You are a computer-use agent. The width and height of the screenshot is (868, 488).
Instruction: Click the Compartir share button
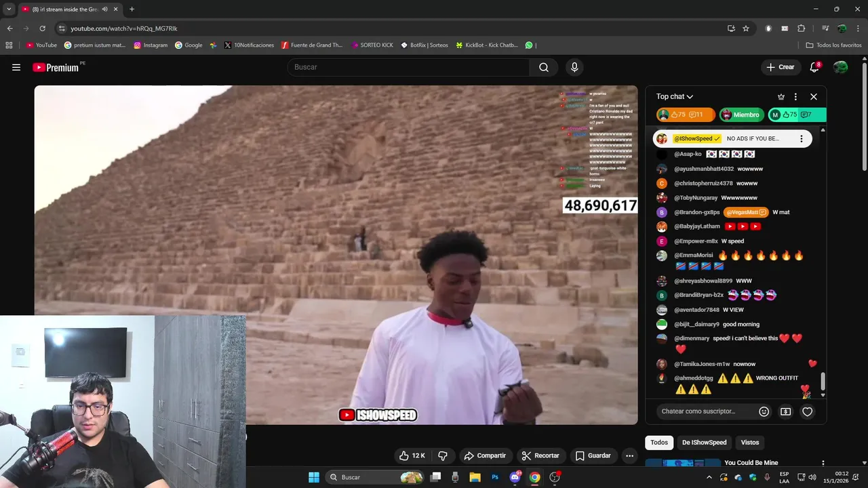point(484,455)
